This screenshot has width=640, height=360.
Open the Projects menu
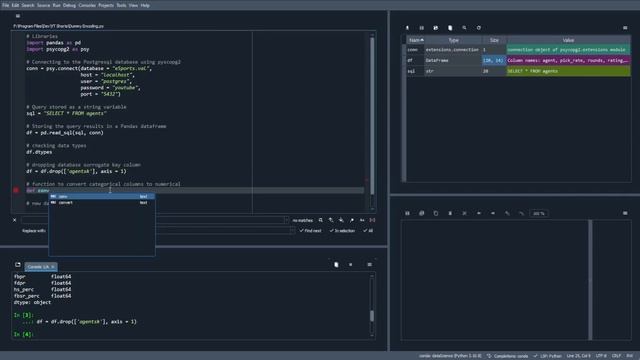pyautogui.click(x=106, y=5)
